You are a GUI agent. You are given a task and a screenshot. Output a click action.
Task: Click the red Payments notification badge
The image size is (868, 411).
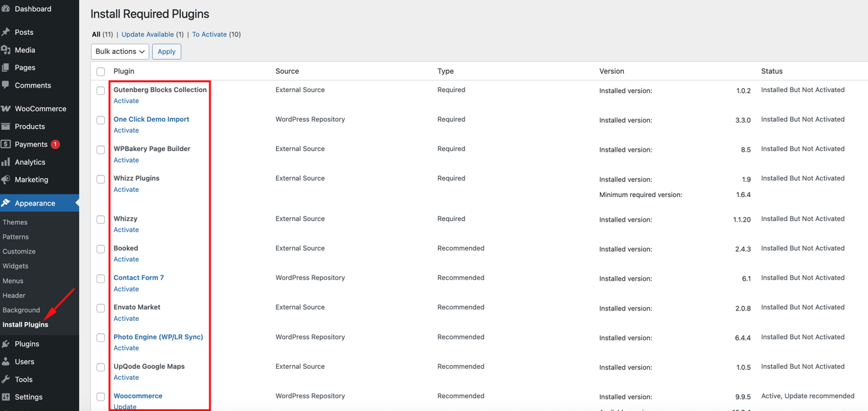[55, 144]
